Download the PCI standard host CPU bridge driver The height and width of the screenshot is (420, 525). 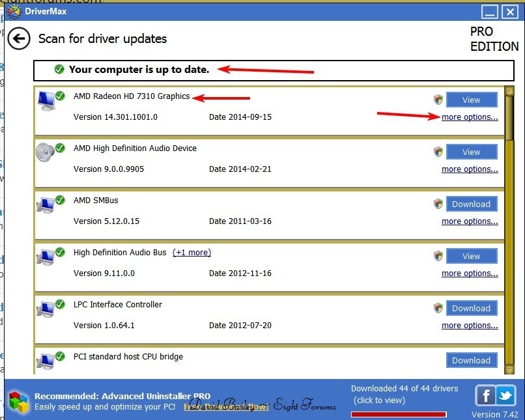point(472,360)
